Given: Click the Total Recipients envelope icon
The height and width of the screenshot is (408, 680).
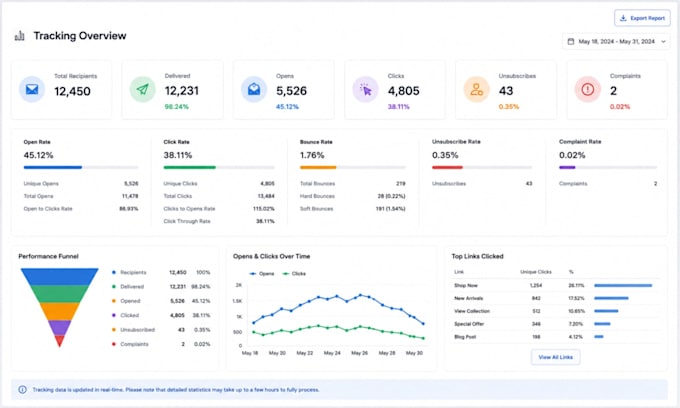Looking at the screenshot, I should (32, 89).
